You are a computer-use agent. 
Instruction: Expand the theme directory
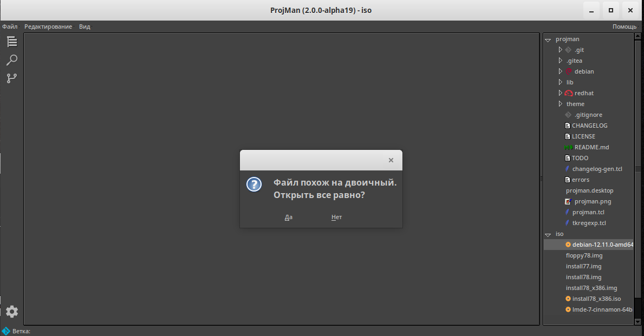(x=561, y=103)
